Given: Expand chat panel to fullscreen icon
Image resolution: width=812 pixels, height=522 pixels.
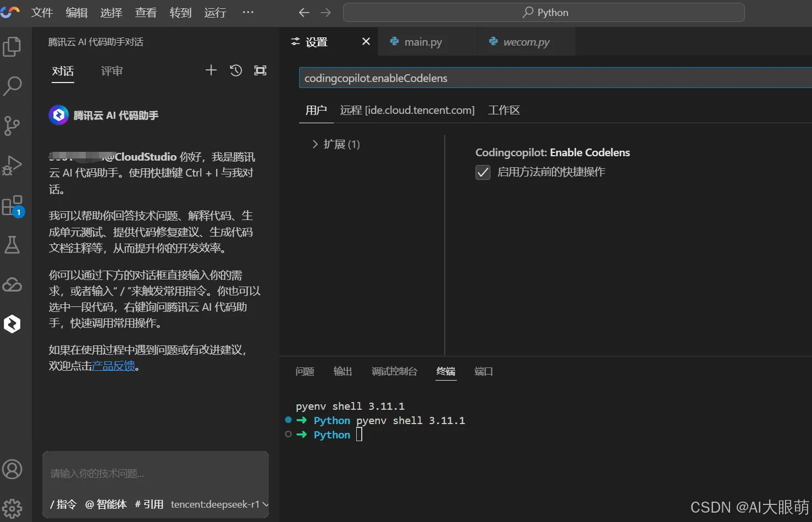Looking at the screenshot, I should tap(260, 70).
